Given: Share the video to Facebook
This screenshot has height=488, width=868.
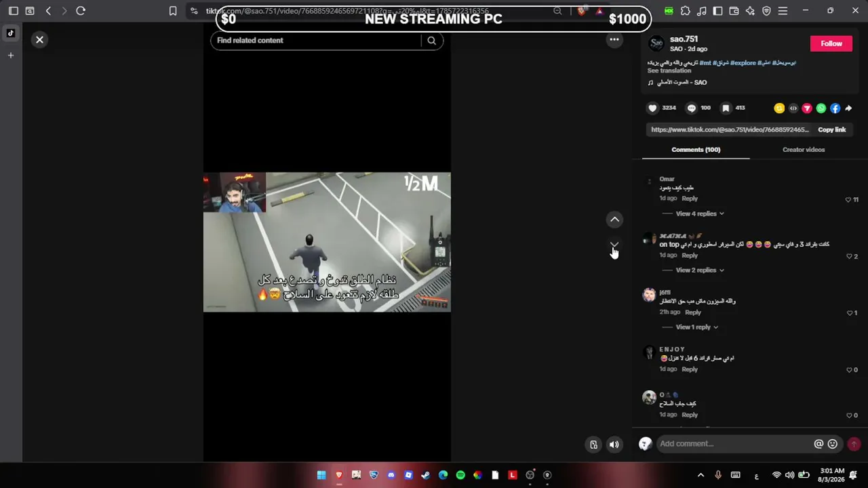Looking at the screenshot, I should pyautogui.click(x=835, y=108).
